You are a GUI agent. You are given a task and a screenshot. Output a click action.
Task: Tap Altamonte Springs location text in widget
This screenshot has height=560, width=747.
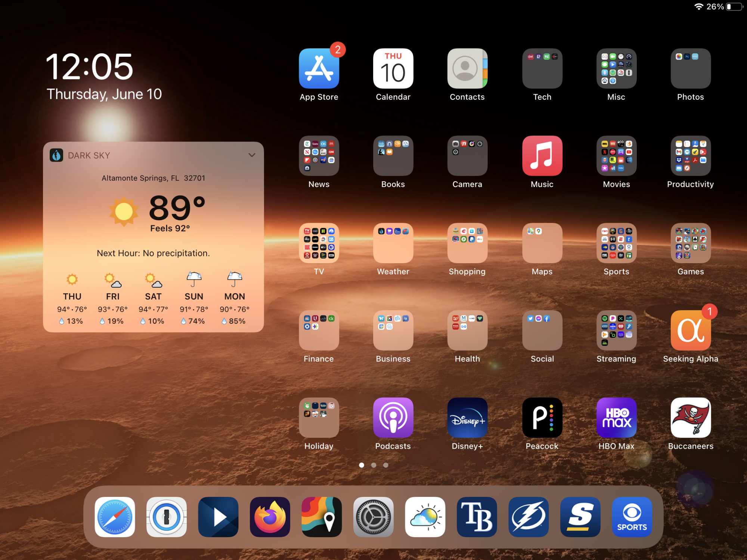click(x=153, y=178)
